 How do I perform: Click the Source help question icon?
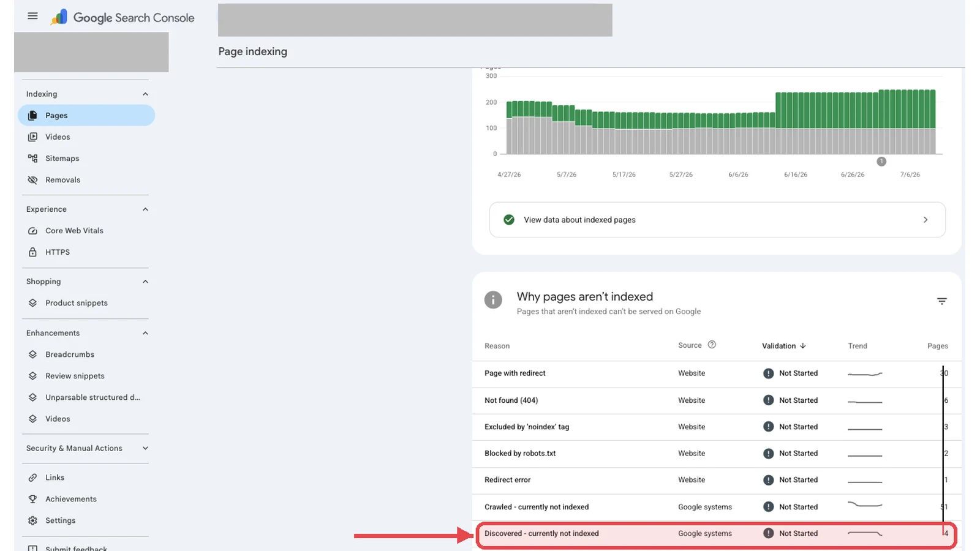(x=712, y=345)
